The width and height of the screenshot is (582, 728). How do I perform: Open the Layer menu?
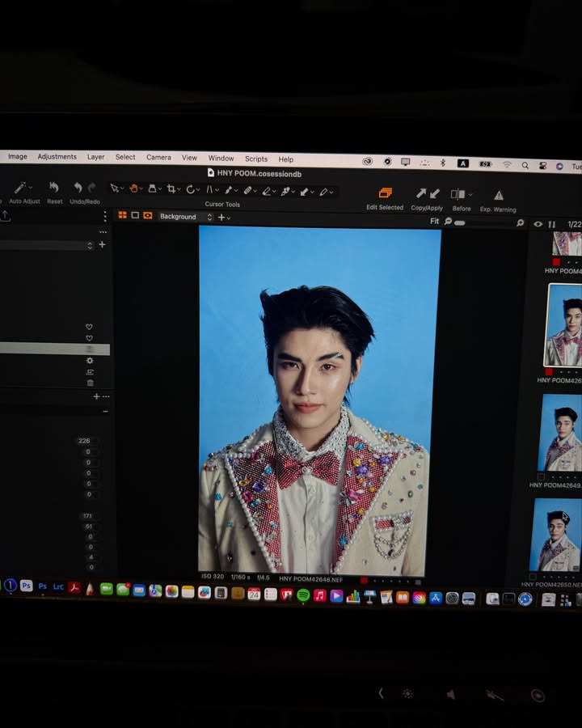tap(95, 157)
